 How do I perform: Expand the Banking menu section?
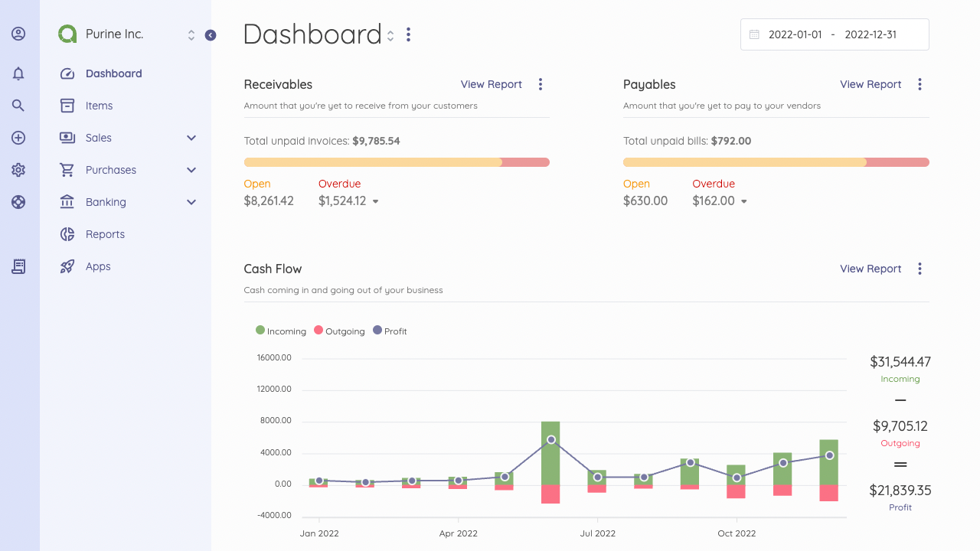[x=129, y=202]
